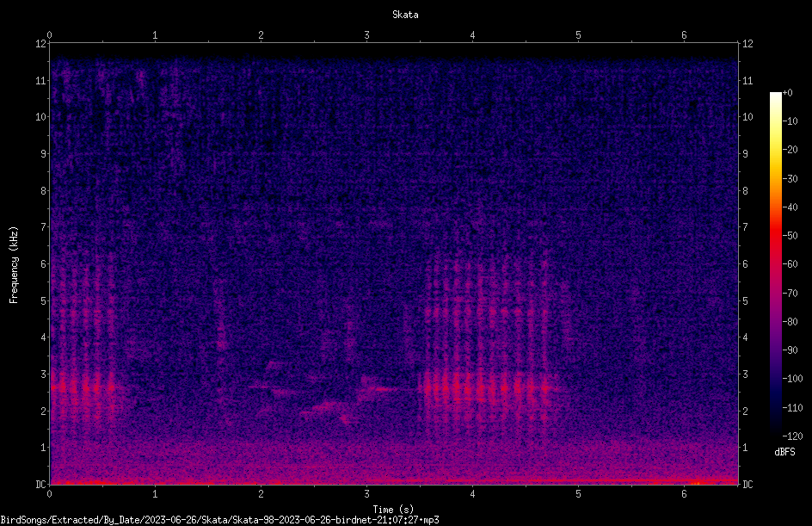Click the "Frequency (kHz)" axis label
This screenshot has width=812, height=526.
pos(14,265)
